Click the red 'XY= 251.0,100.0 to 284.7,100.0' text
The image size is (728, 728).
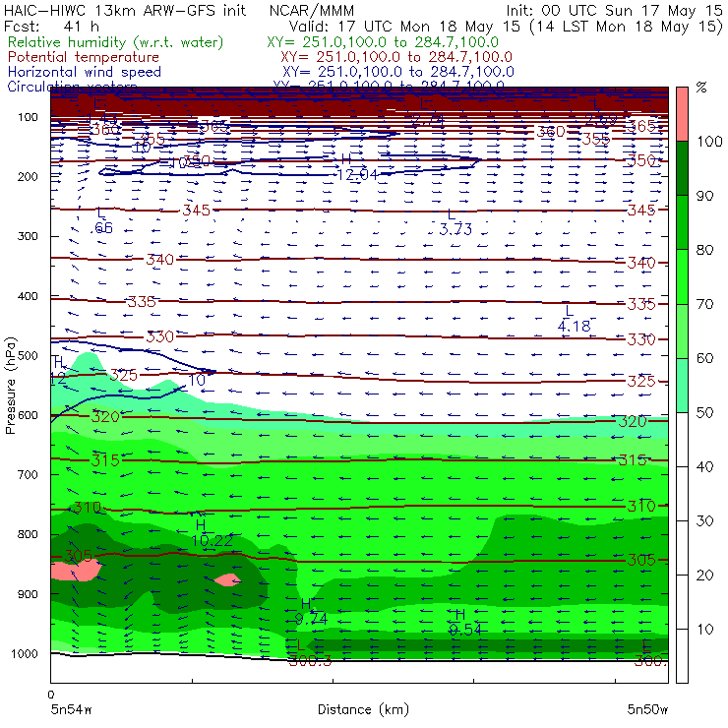(396, 57)
